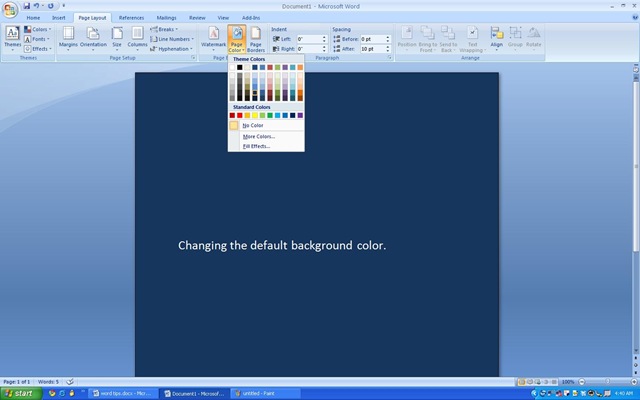Screen dimensions: 640x400
Task: Open the Align options
Action: (496, 39)
